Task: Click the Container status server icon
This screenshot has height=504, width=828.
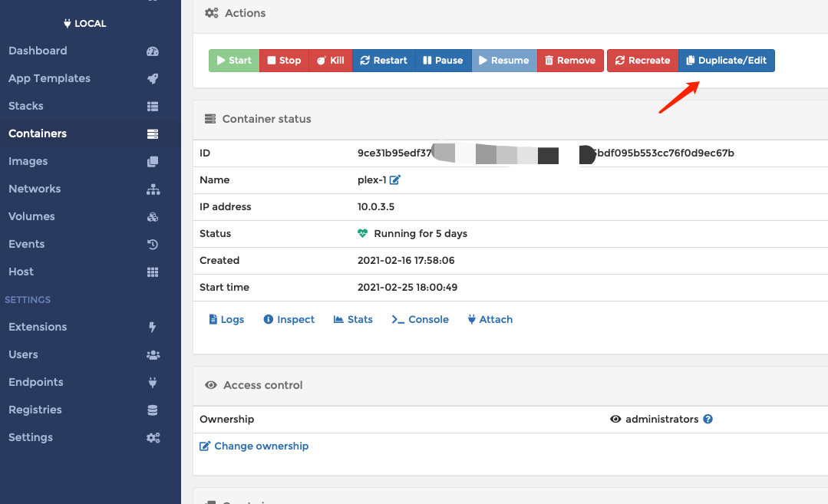Action: pyautogui.click(x=210, y=119)
